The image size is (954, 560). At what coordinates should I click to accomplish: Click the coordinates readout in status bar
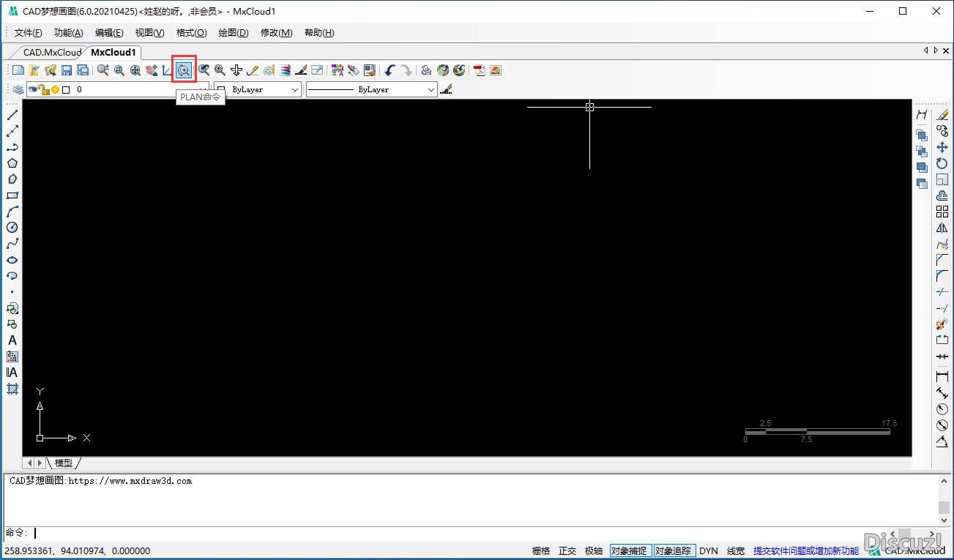pyautogui.click(x=78, y=550)
